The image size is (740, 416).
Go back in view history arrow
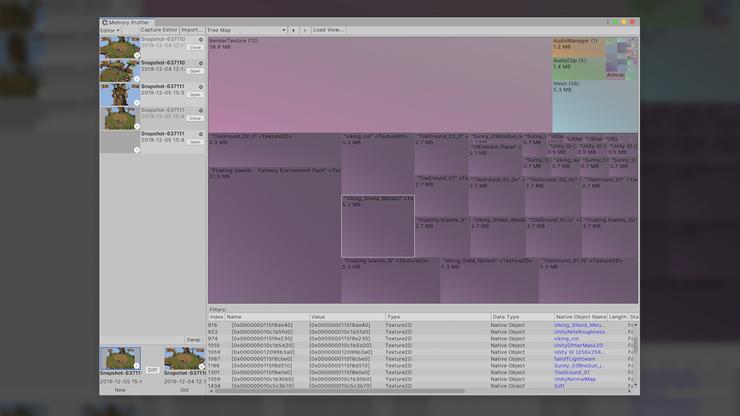point(294,30)
